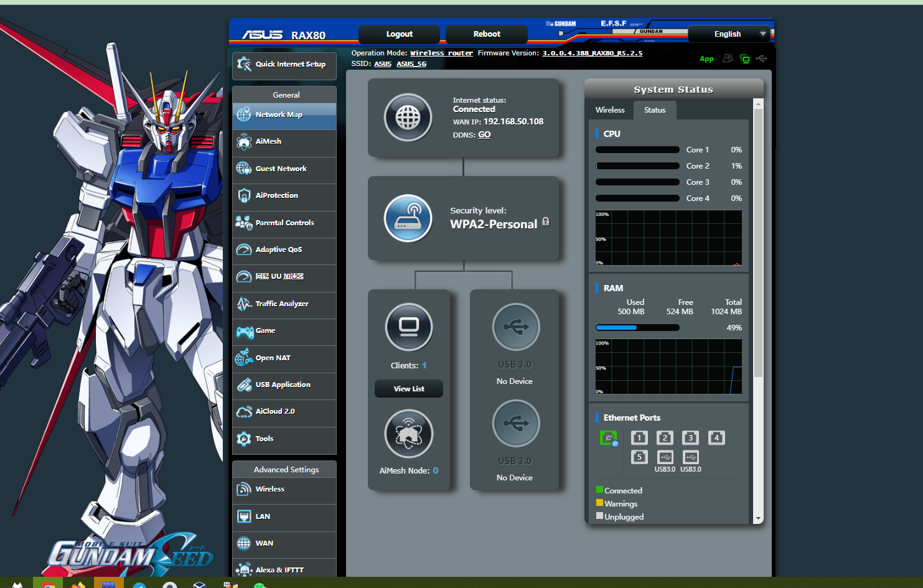Click the lower USB 3.0 device icon
Viewport: 923px width, 588px height.
click(x=515, y=423)
